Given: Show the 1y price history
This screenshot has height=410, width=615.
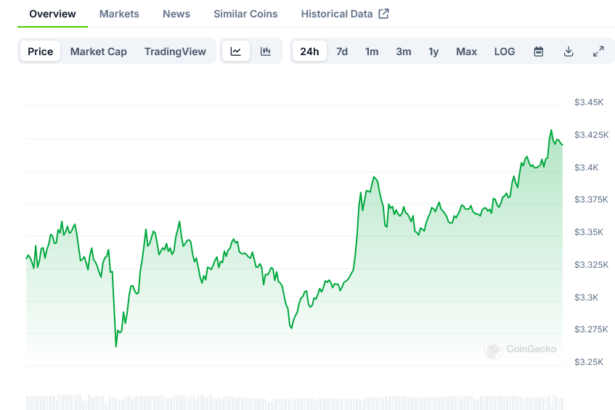Looking at the screenshot, I should [x=433, y=51].
